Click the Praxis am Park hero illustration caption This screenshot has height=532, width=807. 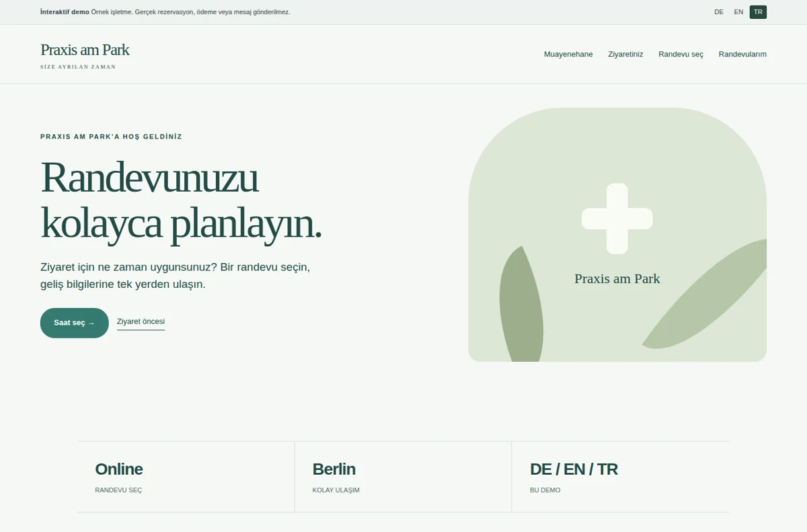[617, 278]
